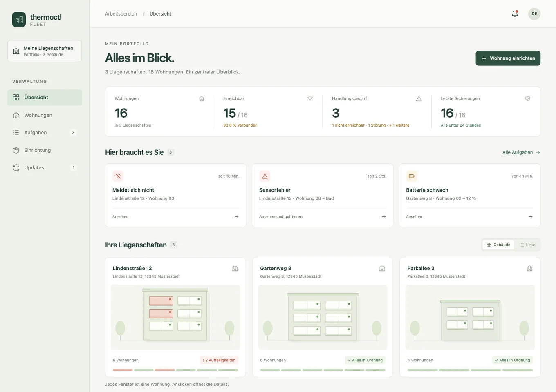
Task: Click Ansehen und quittieren on Sensorfehler
Action: (x=281, y=217)
